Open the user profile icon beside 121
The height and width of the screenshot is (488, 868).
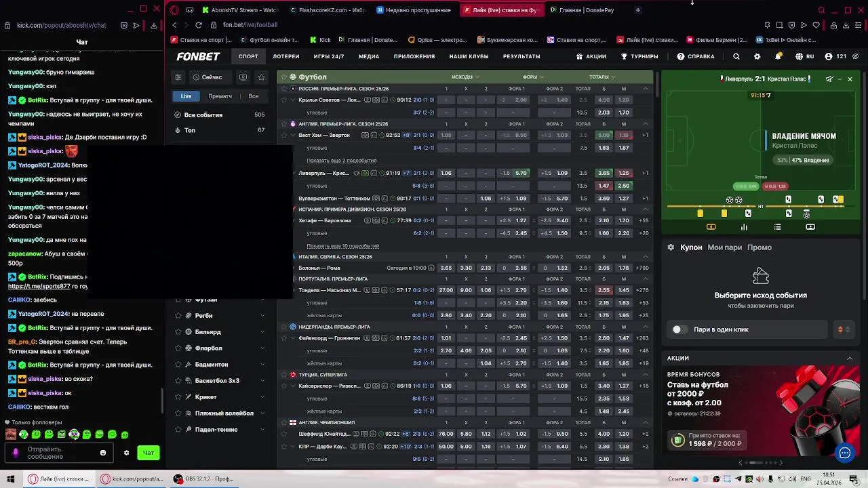(828, 57)
